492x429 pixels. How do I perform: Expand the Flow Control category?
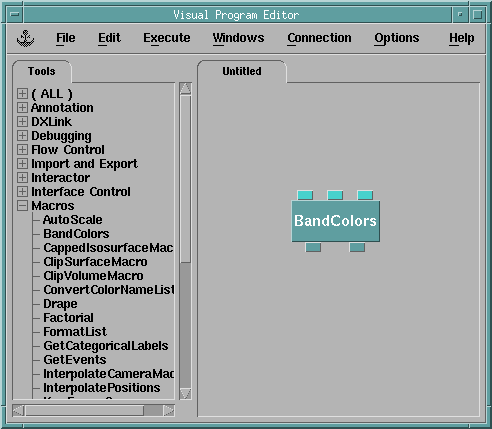22,150
